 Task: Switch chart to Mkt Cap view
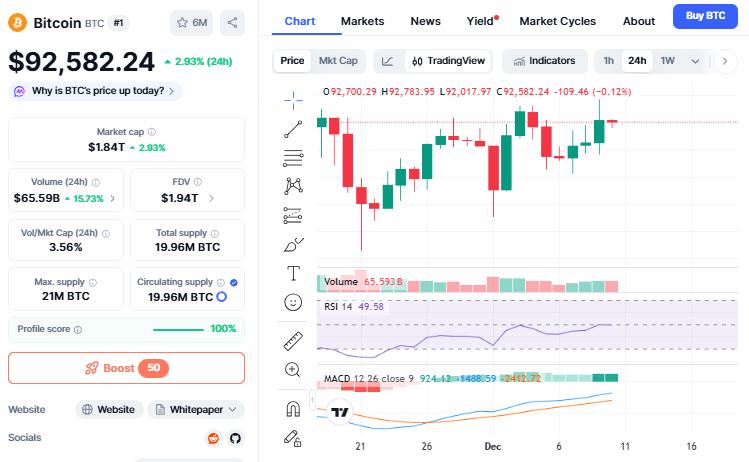pyautogui.click(x=338, y=61)
